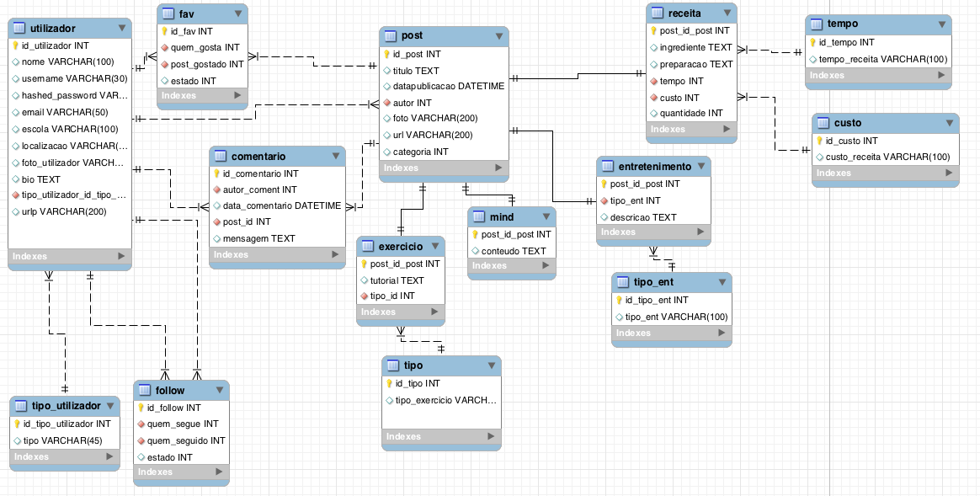Expand the Indexes section of tipo table
The height and width of the screenshot is (496, 980).
tap(491, 436)
